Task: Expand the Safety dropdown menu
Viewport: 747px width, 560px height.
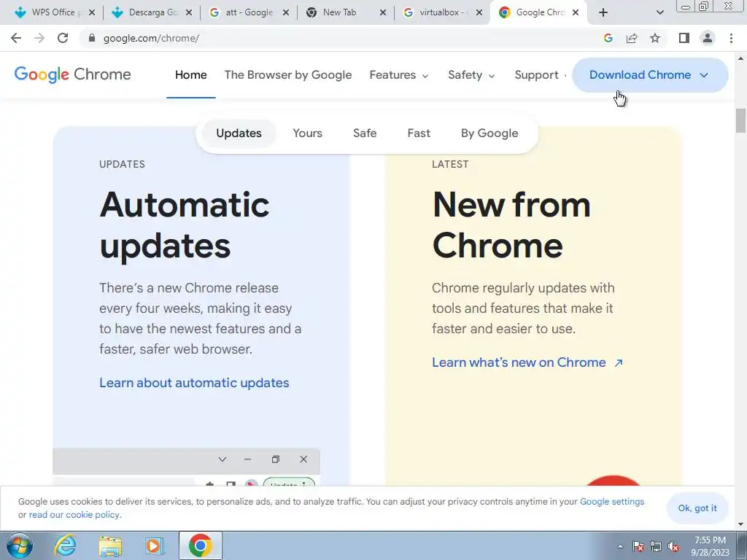Action: click(x=471, y=75)
